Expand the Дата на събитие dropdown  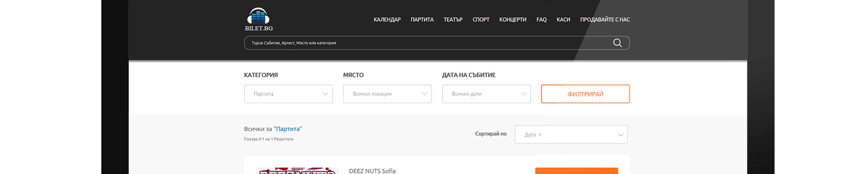(486, 94)
